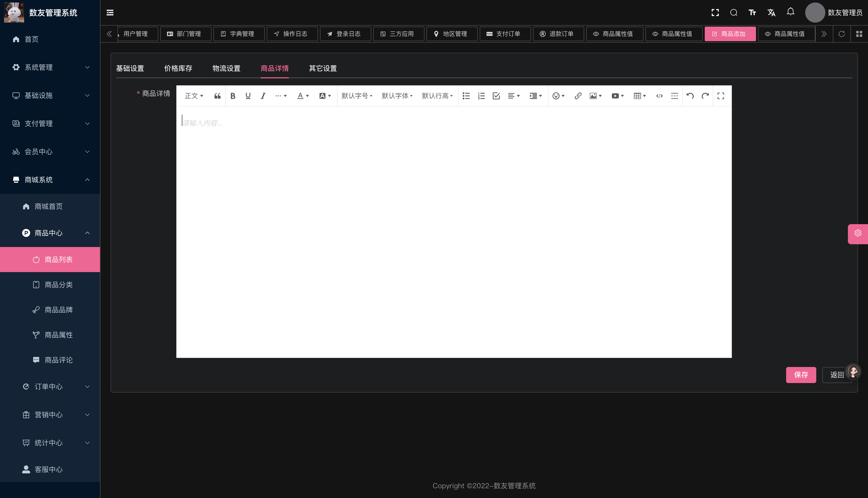Open text alignment dropdown
This screenshot has width=868, height=498.
pyautogui.click(x=514, y=96)
